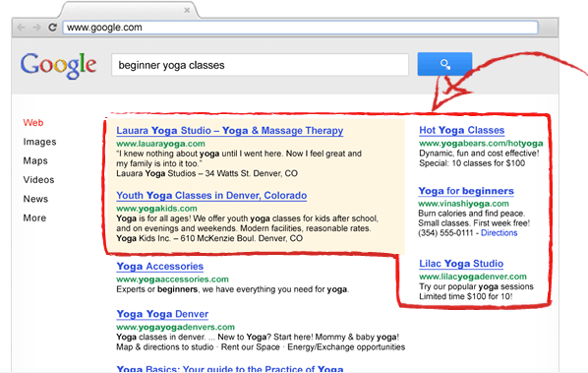Click 'Map & directions to studio' text
Screen dimensions: 588x373
pyautogui.click(x=165, y=347)
